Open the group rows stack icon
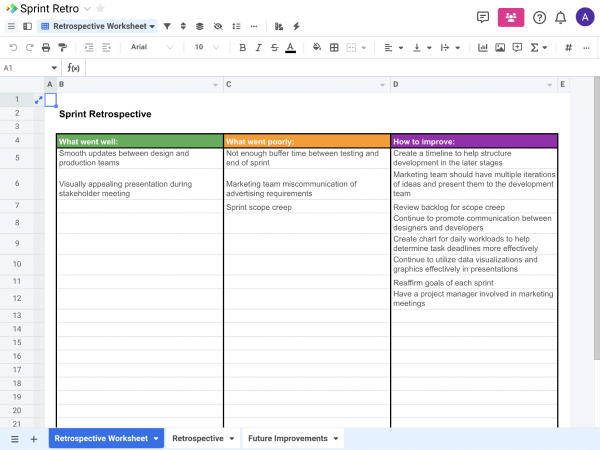Screen dimensions: 600x450 point(200,26)
